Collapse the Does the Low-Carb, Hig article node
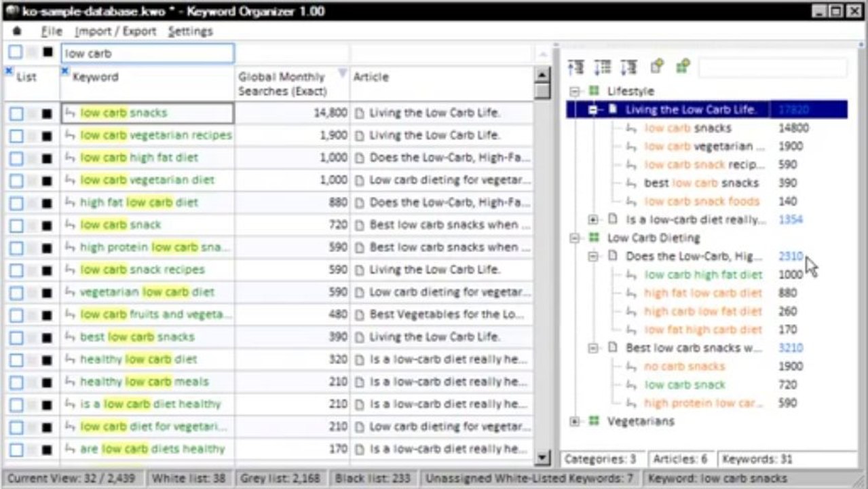 [593, 256]
